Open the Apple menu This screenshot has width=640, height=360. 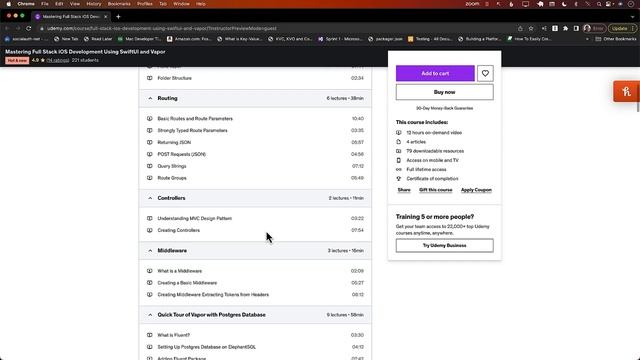click(x=9, y=4)
